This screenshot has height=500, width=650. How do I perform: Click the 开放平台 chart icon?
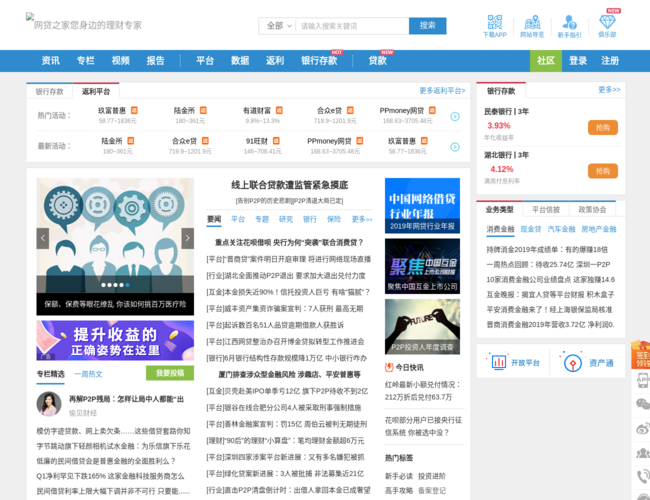point(498,363)
